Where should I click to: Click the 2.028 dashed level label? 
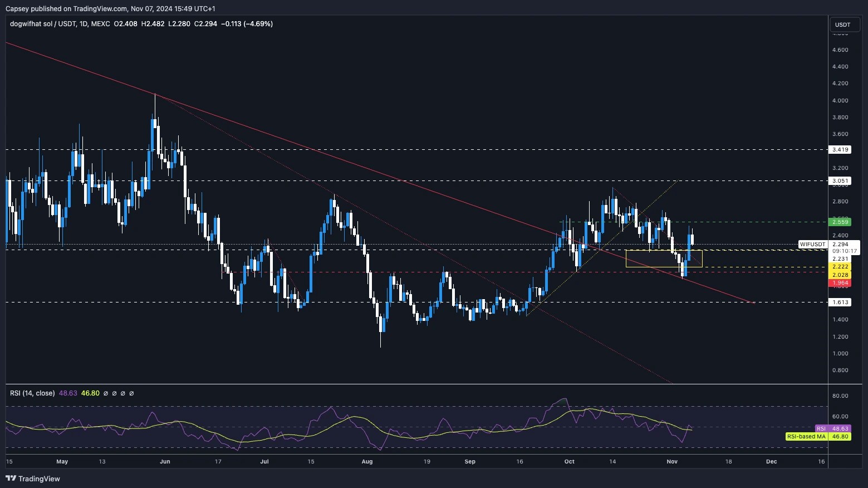(841, 275)
